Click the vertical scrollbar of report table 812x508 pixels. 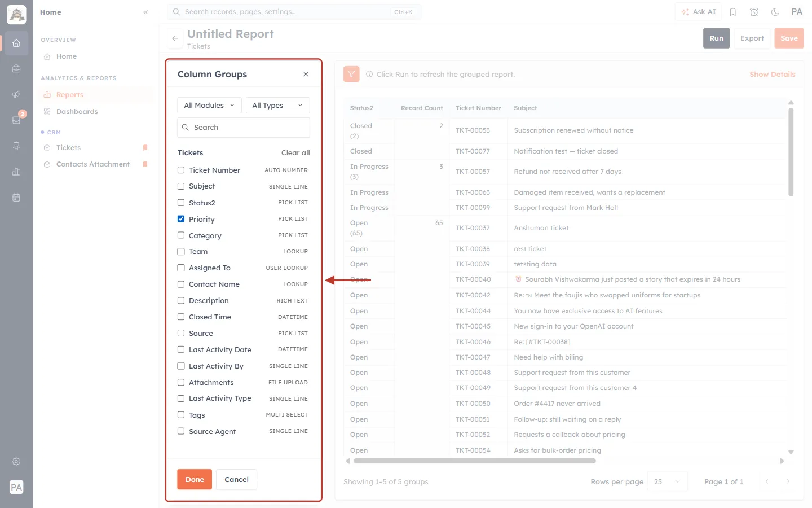791,152
